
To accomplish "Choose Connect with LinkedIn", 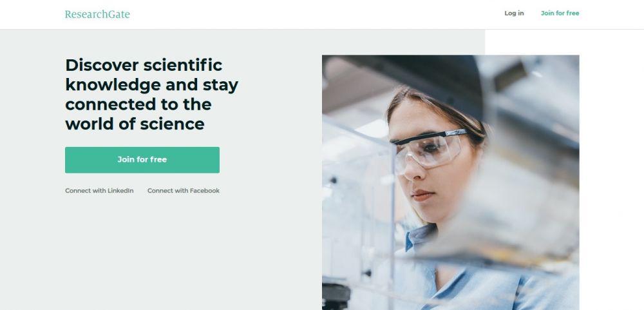I will [99, 191].
